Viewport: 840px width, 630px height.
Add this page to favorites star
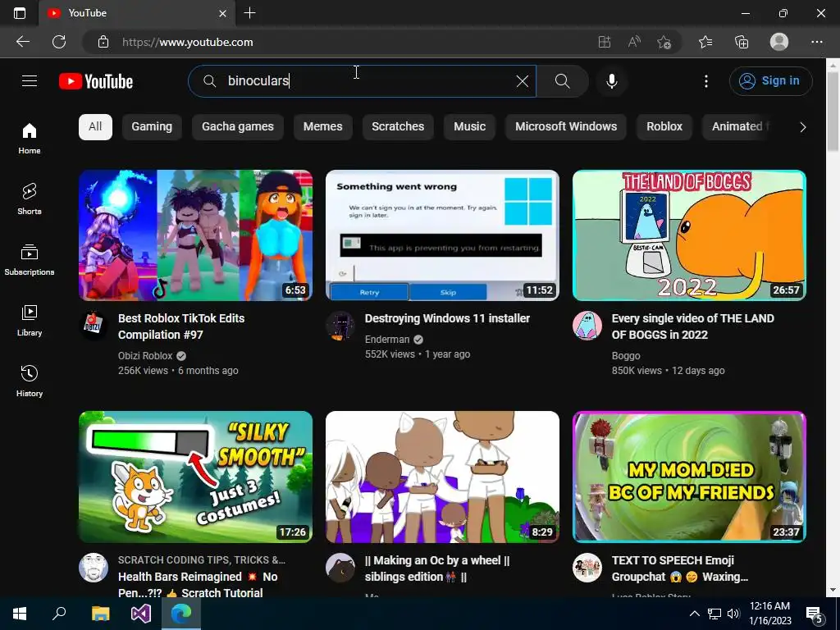click(x=664, y=42)
